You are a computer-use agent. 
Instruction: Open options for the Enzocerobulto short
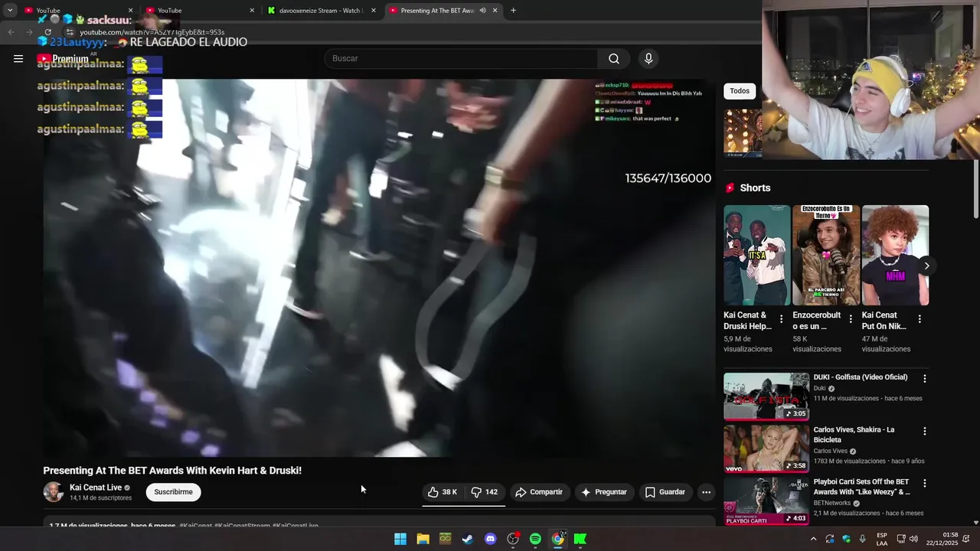851,319
